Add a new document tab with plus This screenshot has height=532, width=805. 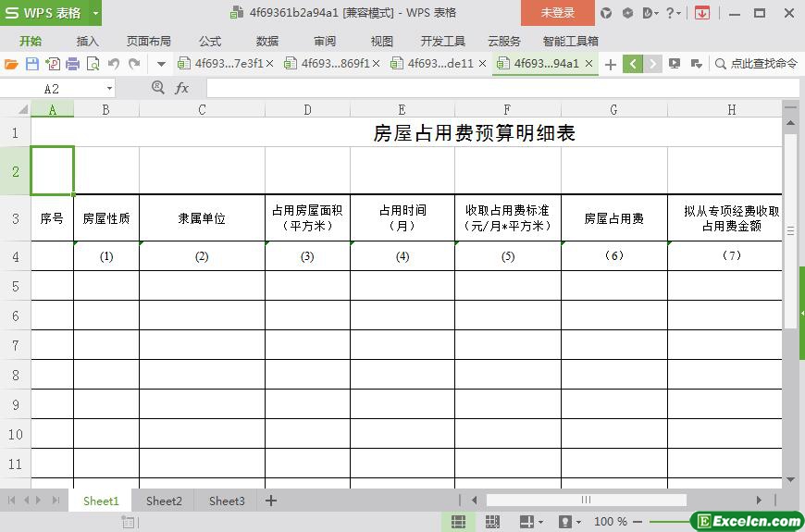click(x=611, y=64)
